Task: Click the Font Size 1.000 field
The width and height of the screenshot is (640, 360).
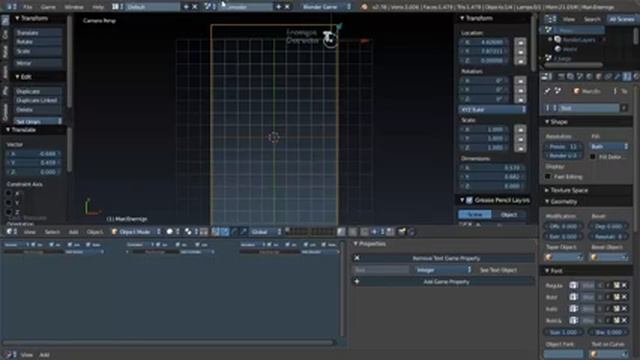Action: (564, 332)
